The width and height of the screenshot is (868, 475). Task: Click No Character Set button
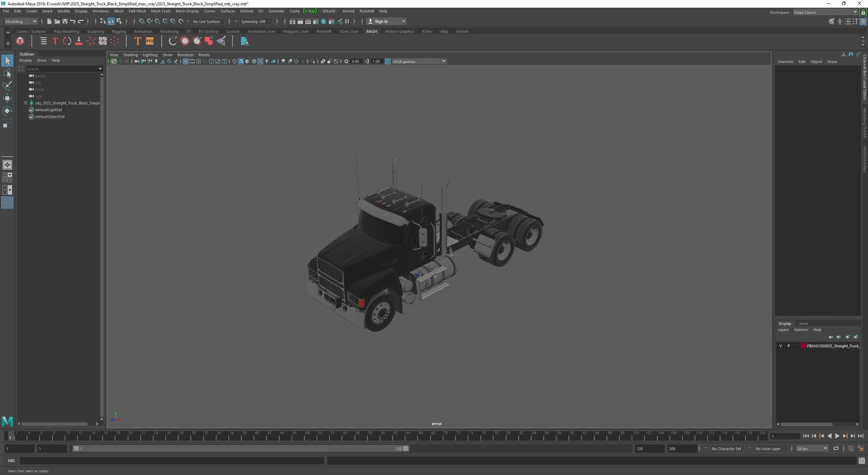(726, 449)
